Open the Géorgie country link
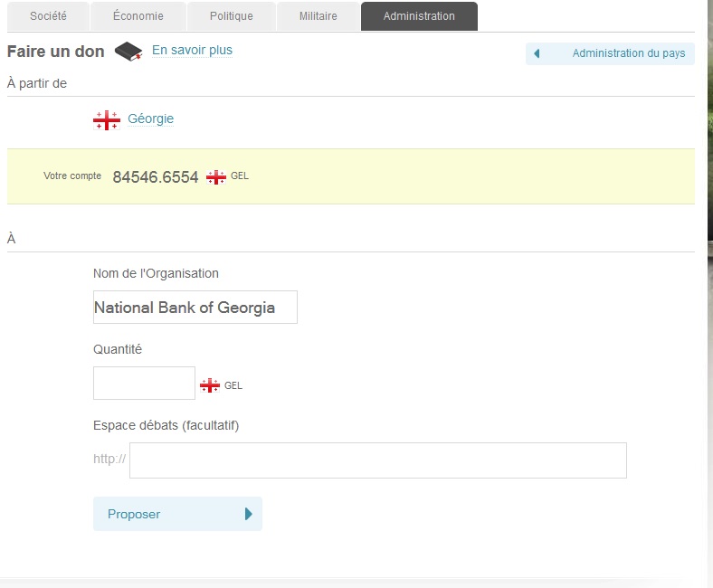The image size is (713, 588). point(150,119)
